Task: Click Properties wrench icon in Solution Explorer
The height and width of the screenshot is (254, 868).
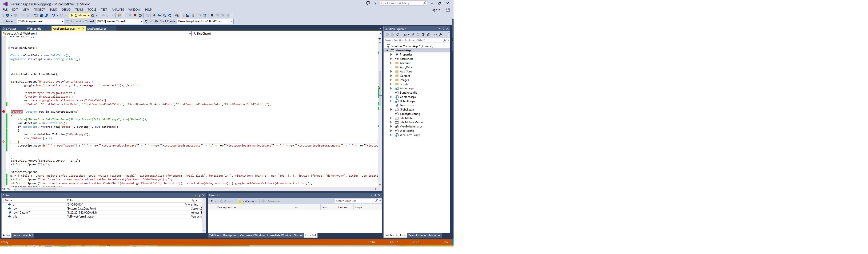Action: click(441, 35)
